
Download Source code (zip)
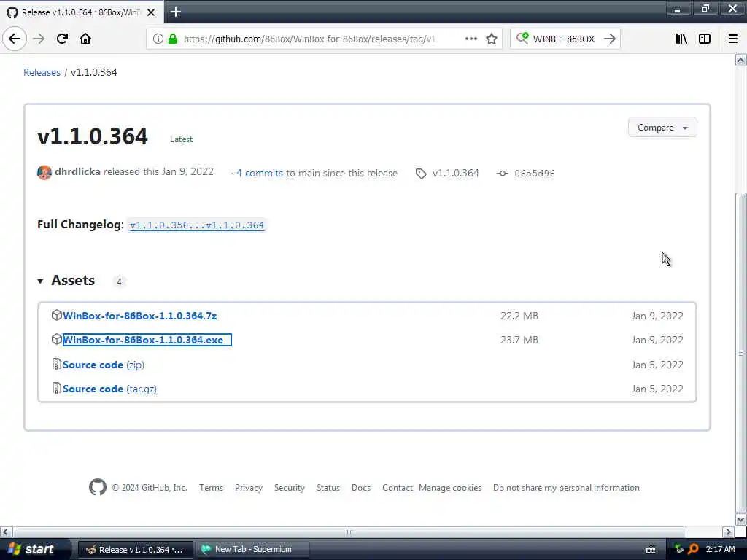tap(104, 365)
